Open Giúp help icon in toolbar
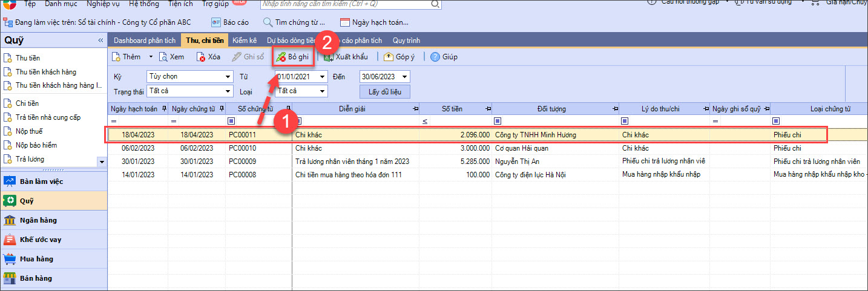Screen dimensions: 868x291 pyautogui.click(x=435, y=57)
